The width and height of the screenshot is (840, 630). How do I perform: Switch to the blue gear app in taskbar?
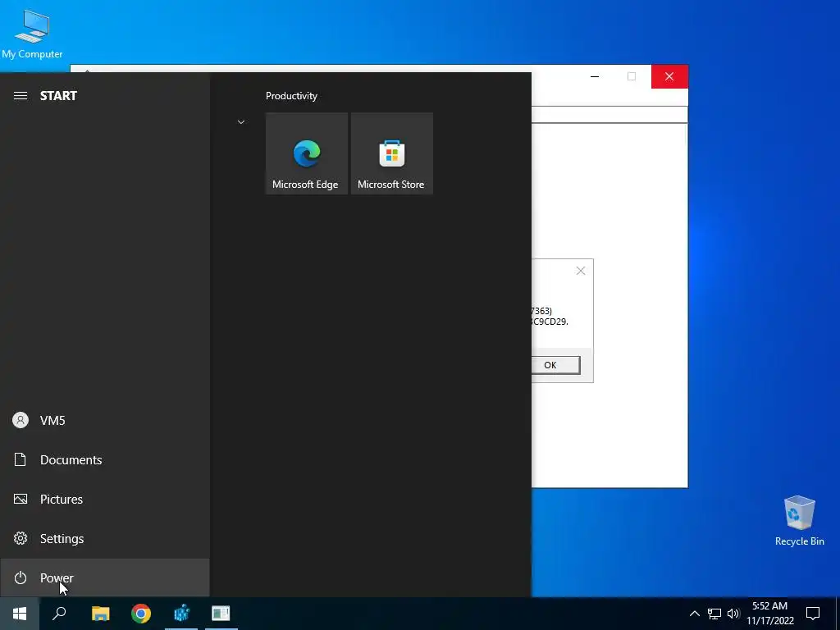(181, 614)
